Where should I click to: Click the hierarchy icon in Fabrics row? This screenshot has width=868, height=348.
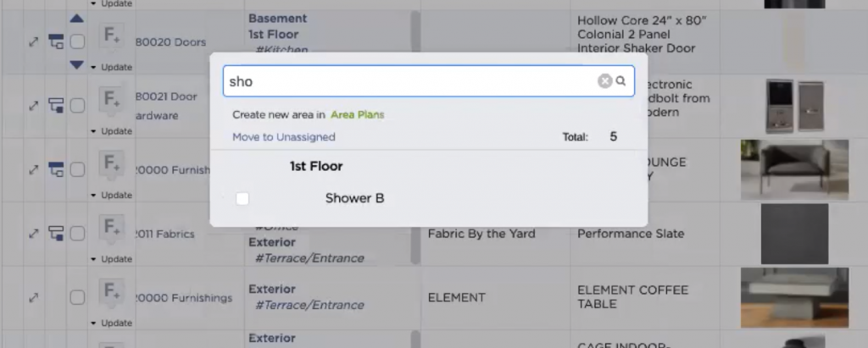pos(58,233)
